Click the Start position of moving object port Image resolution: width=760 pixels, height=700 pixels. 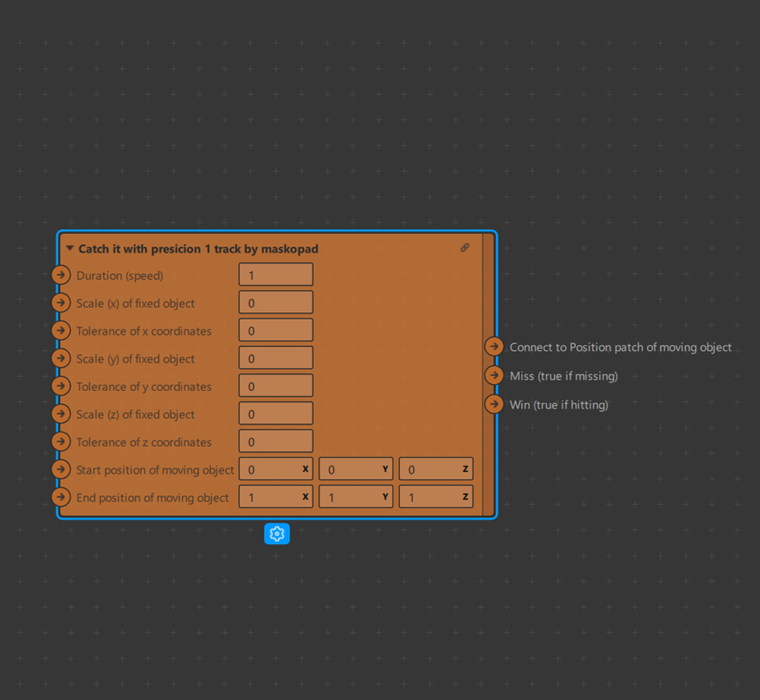click(61, 469)
